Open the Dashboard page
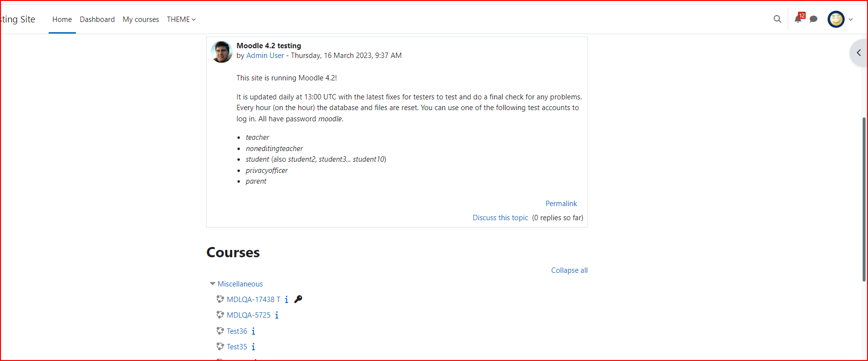The height and width of the screenshot is (361, 868). 97,19
